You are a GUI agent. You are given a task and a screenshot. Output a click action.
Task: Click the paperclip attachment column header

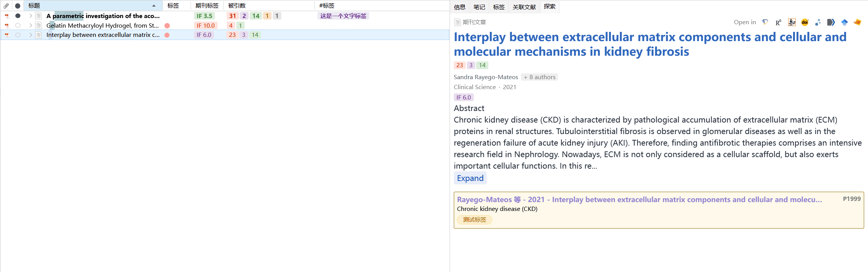point(6,6)
